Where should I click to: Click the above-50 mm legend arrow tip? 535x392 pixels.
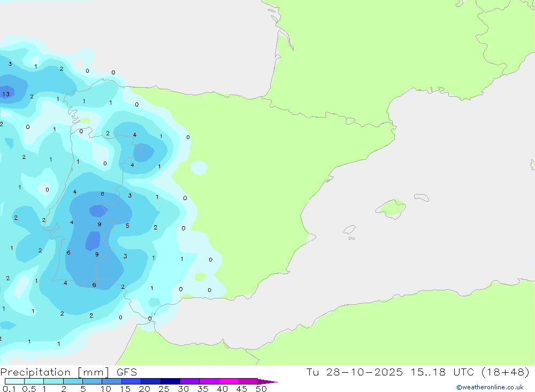(x=267, y=382)
